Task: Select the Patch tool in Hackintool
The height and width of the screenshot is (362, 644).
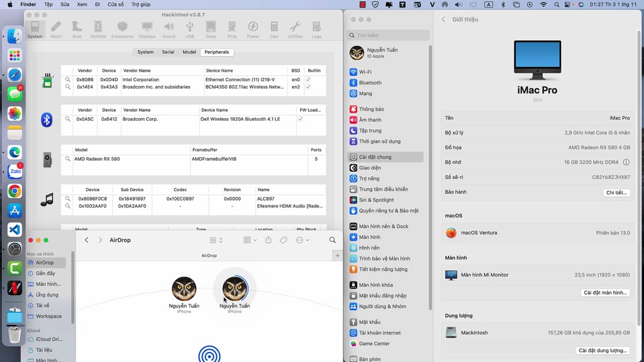Action: [56, 29]
